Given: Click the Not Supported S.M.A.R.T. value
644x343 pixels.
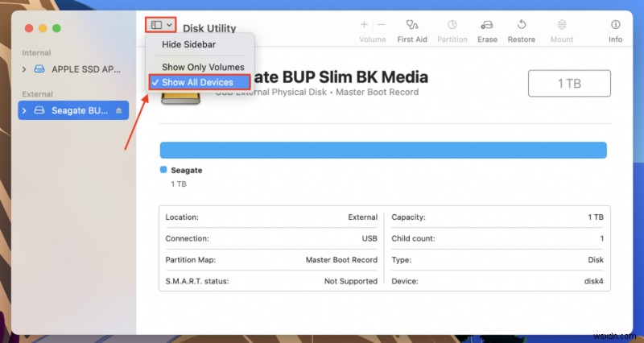Looking at the screenshot, I should tap(351, 281).
